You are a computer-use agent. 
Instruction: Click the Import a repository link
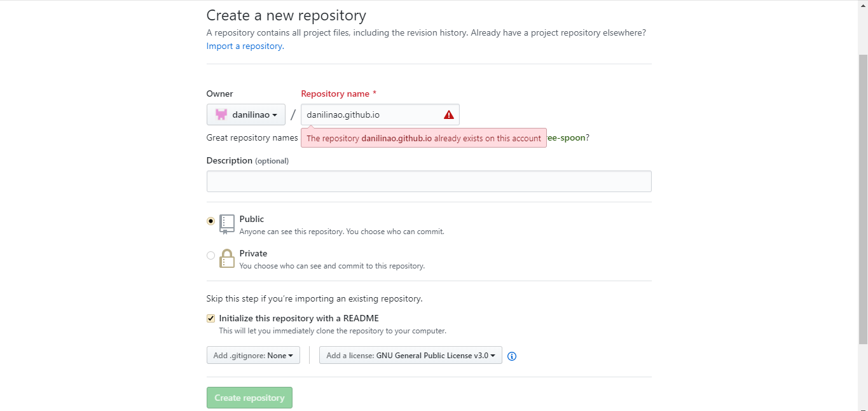click(x=244, y=46)
